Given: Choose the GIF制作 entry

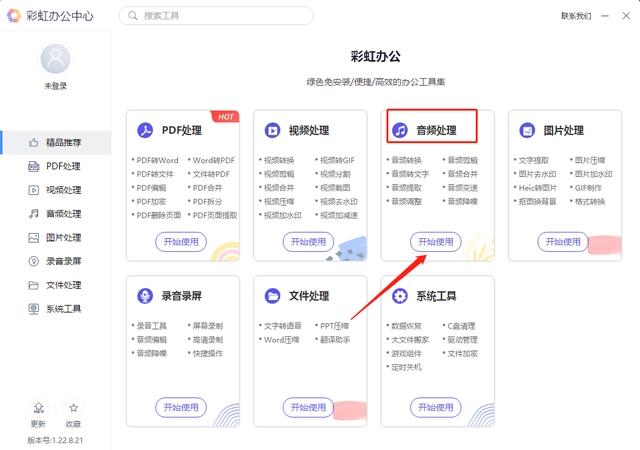Looking at the screenshot, I should 588,188.
